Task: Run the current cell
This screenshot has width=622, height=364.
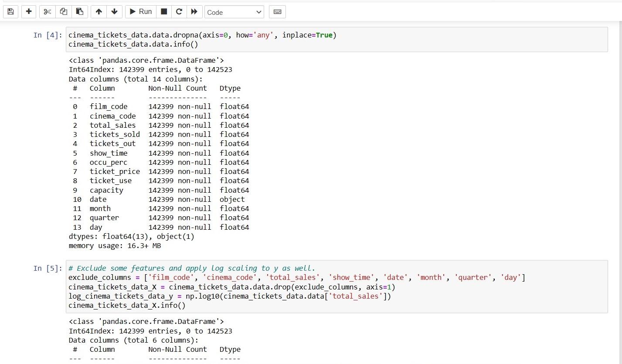Action: pyautogui.click(x=140, y=12)
